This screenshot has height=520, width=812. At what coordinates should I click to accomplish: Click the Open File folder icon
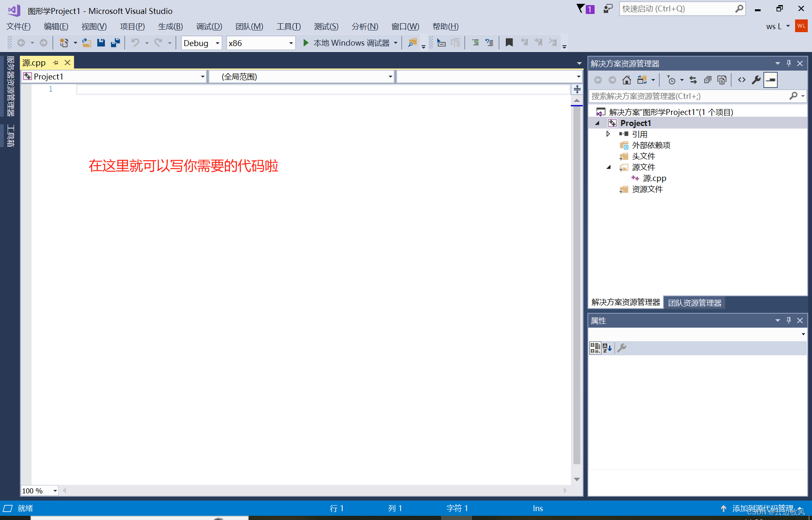[87, 43]
